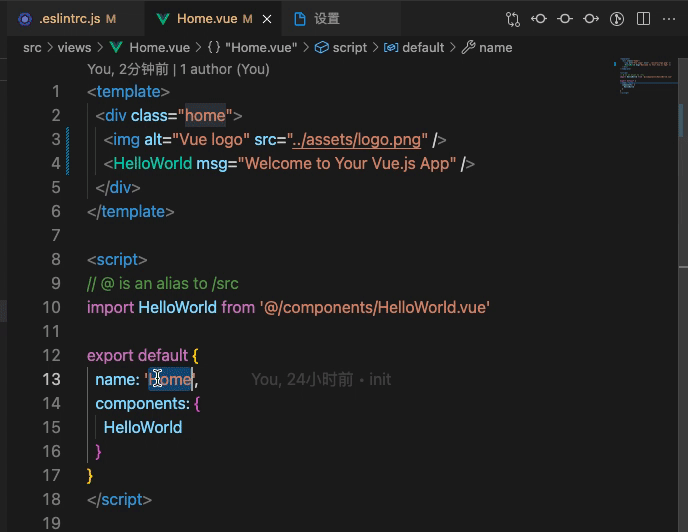Click the cube icon beside script breadcrumb
688x532 pixels.
322,47
